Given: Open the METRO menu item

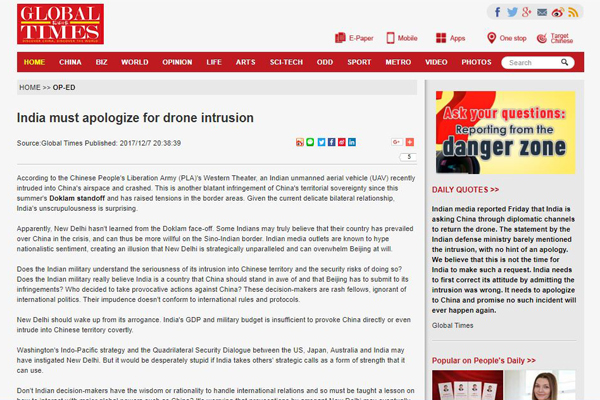Looking at the screenshot, I should point(398,62).
